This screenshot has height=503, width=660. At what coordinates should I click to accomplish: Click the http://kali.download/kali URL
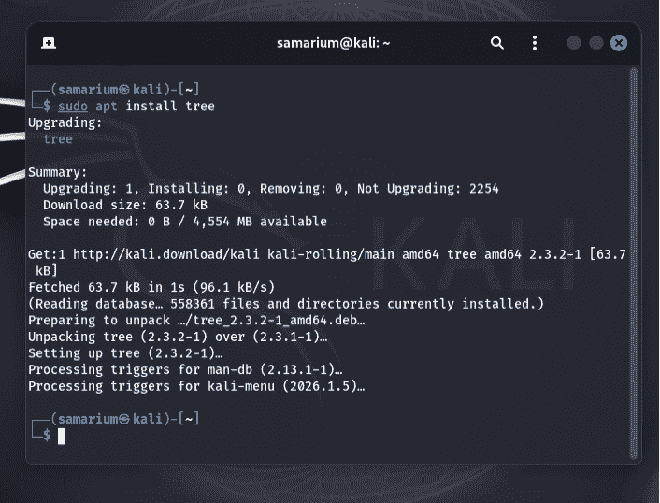pos(166,254)
